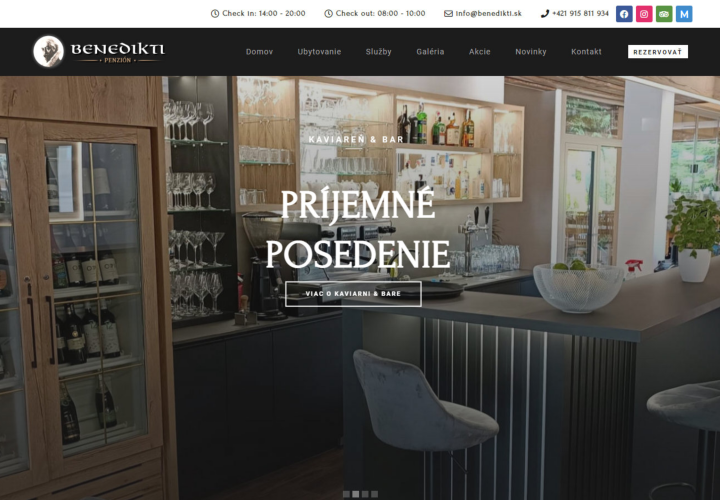Click the Rezervovať button
This screenshot has height=500, width=720.
pos(658,52)
